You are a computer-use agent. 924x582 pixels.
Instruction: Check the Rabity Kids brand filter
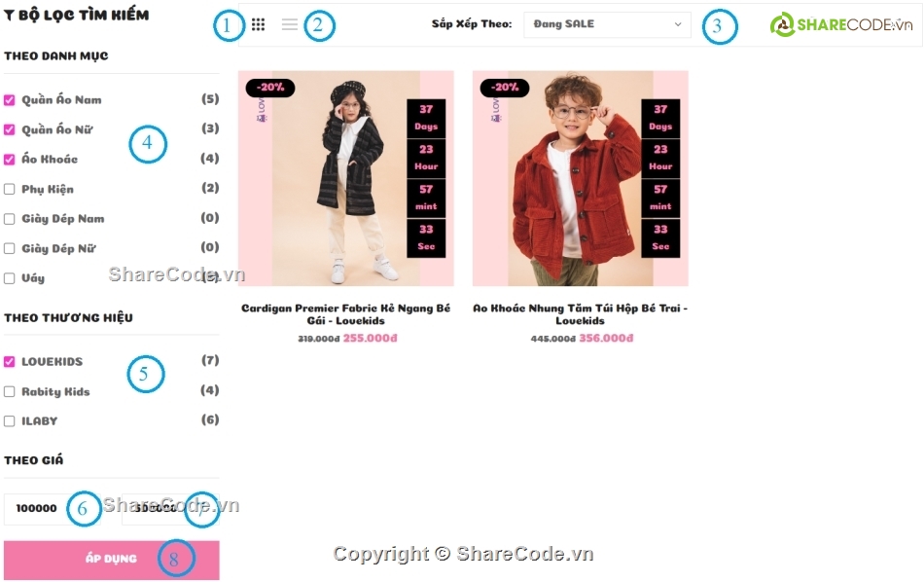tap(10, 391)
